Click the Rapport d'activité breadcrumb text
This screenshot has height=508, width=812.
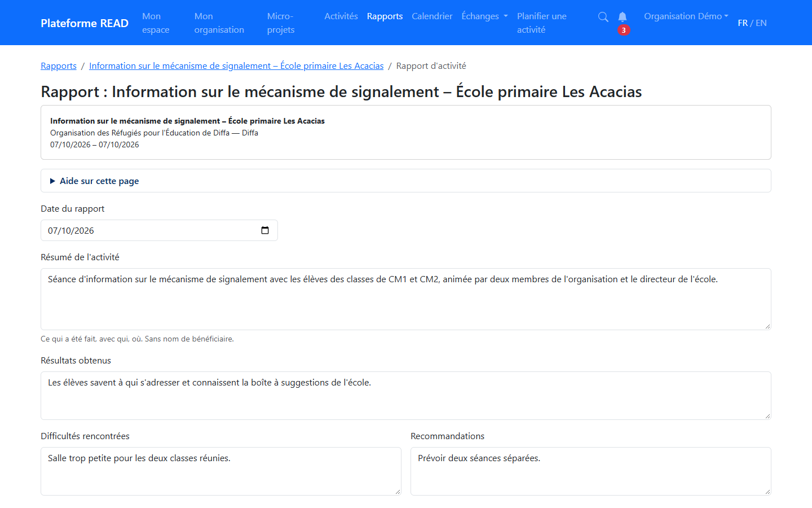tap(431, 66)
